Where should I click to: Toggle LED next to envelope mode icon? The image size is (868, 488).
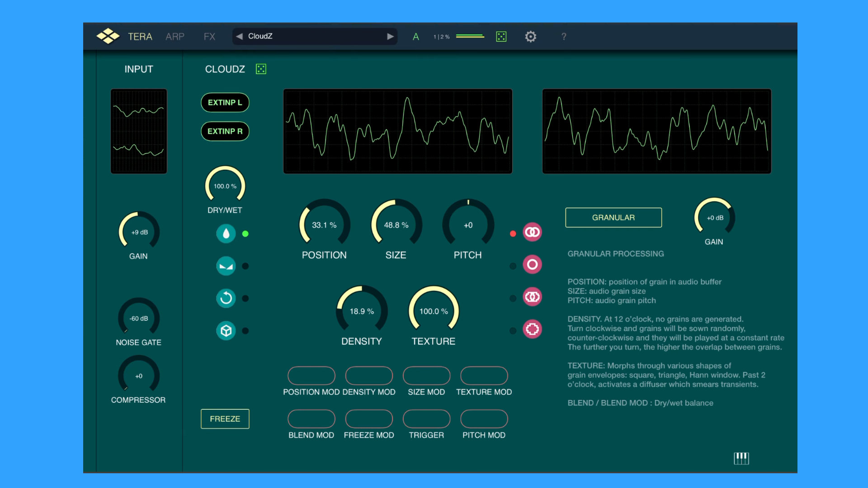pyautogui.click(x=245, y=266)
